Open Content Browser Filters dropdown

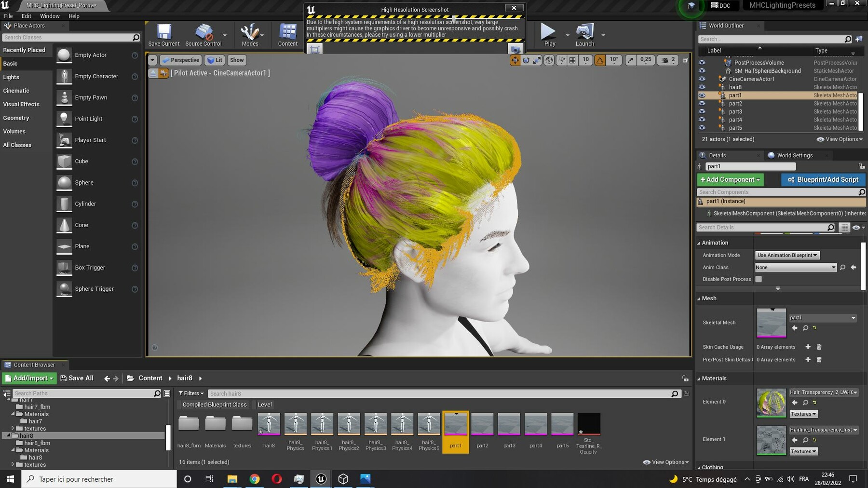pyautogui.click(x=191, y=393)
